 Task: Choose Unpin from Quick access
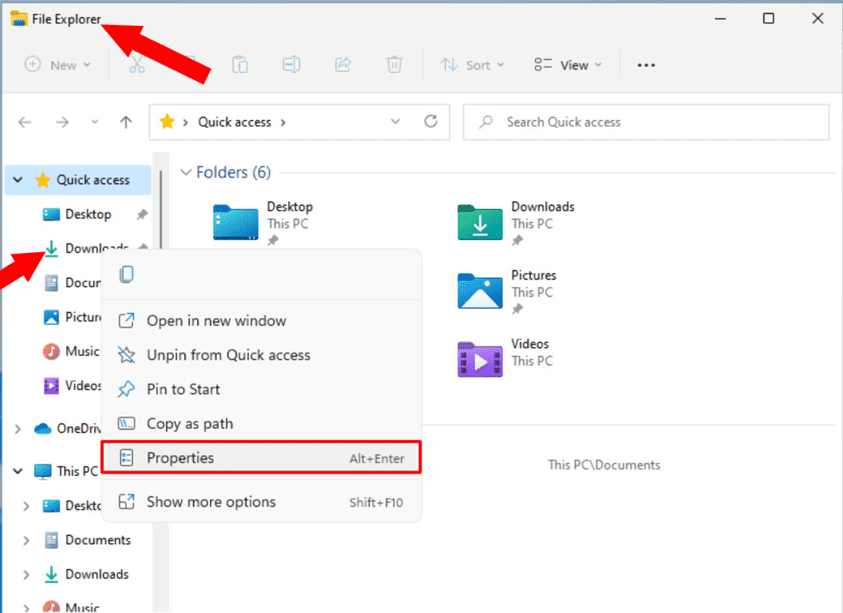pyautogui.click(x=228, y=355)
